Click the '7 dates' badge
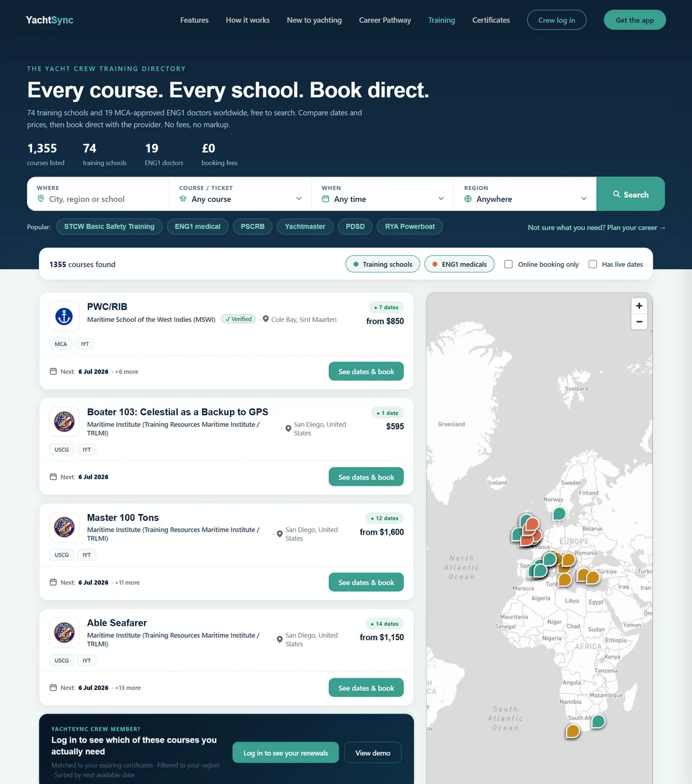Viewport: 692px width, 784px height. click(386, 307)
